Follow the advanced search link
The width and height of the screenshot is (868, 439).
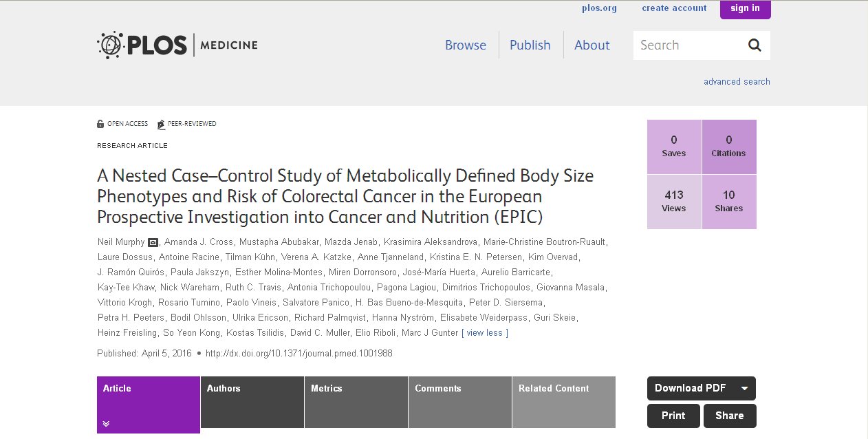(737, 82)
